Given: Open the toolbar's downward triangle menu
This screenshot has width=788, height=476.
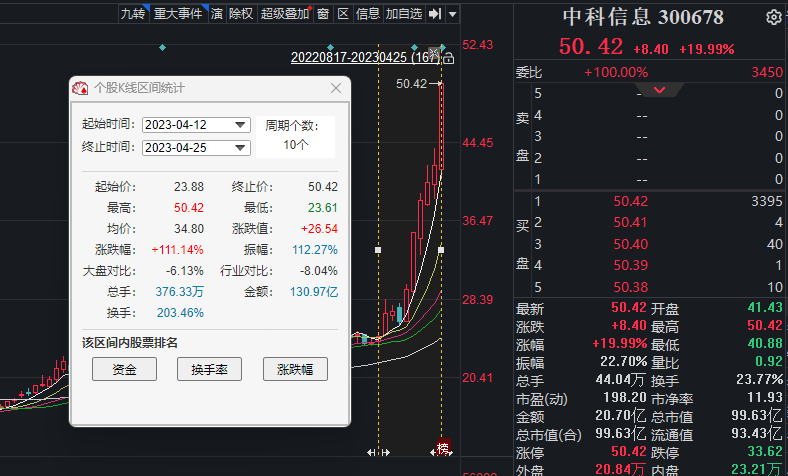Looking at the screenshot, I should click(x=452, y=14).
